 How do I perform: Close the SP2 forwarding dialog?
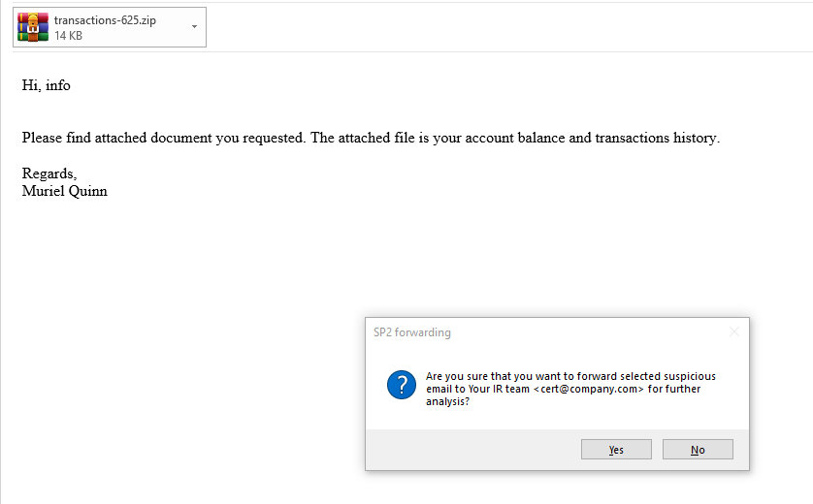click(734, 332)
